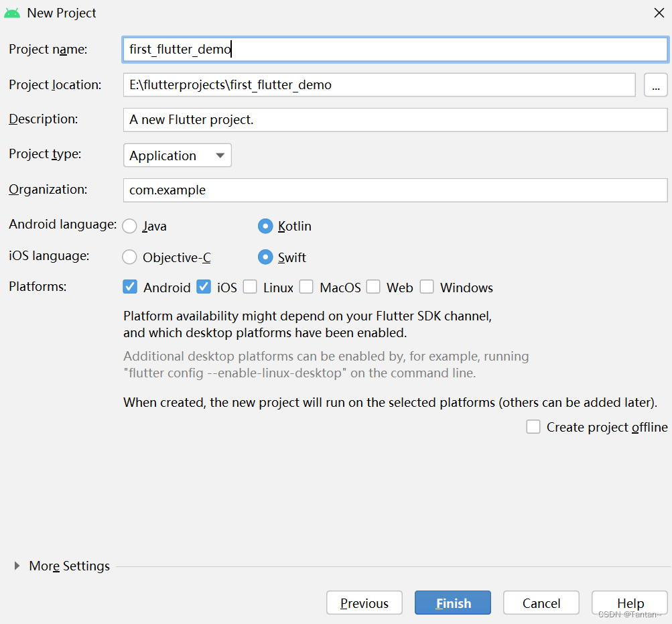Screen dimensions: 672x624
Task: Click the Project name input field
Action: pos(395,50)
